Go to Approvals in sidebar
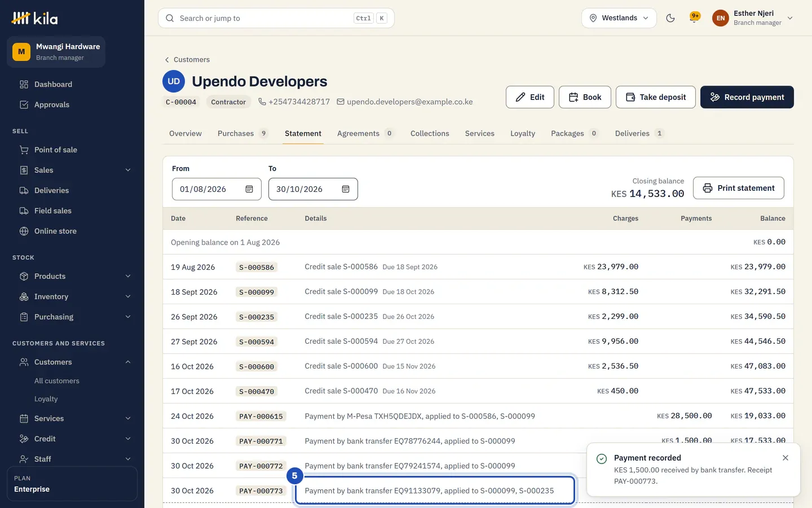Viewport: 812px width, 508px height. click(72, 104)
